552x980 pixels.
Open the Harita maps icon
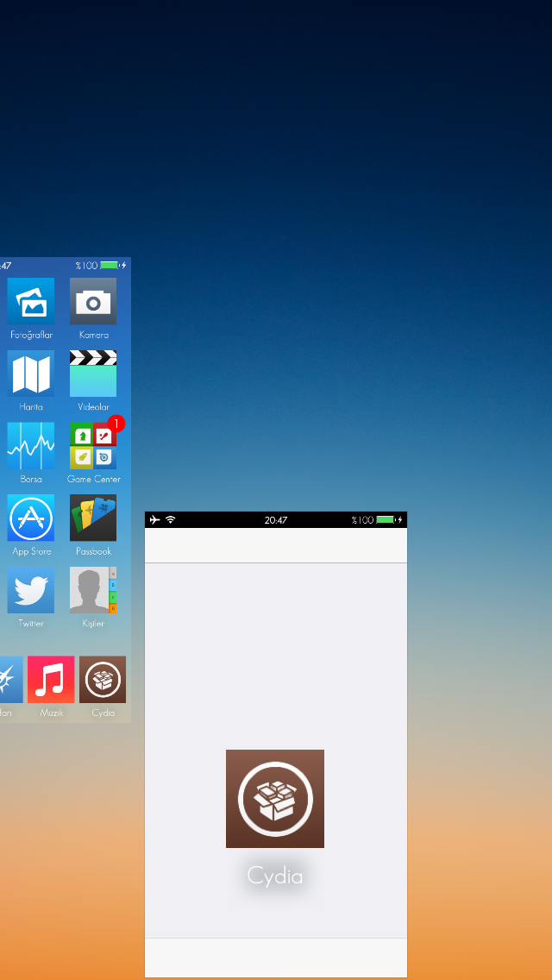(x=31, y=374)
